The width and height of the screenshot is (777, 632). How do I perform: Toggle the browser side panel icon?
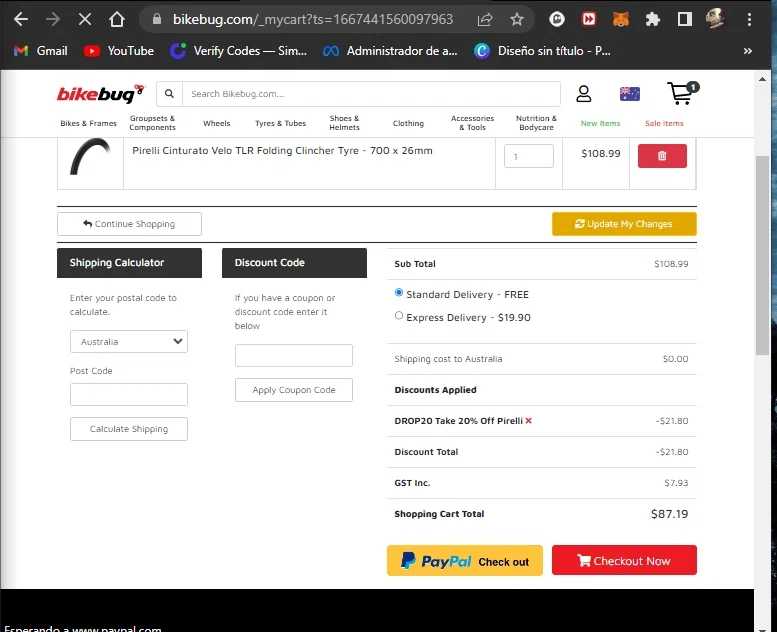[685, 19]
